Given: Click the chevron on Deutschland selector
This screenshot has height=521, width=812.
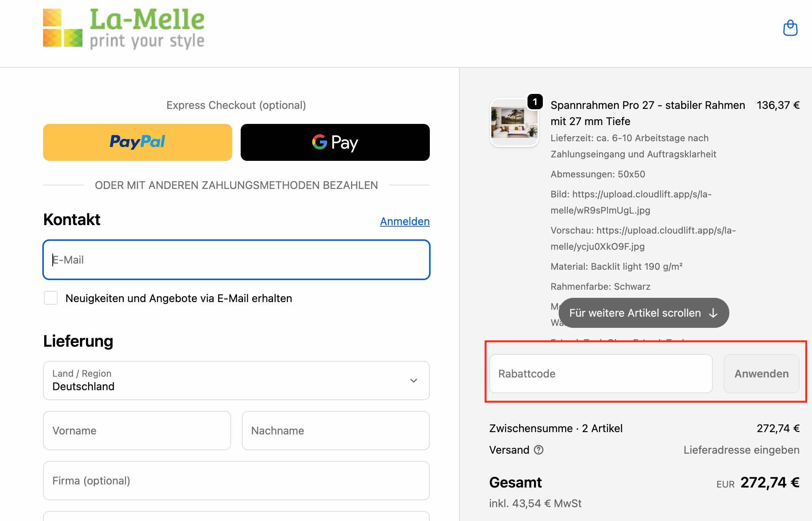Looking at the screenshot, I should pyautogui.click(x=414, y=381).
